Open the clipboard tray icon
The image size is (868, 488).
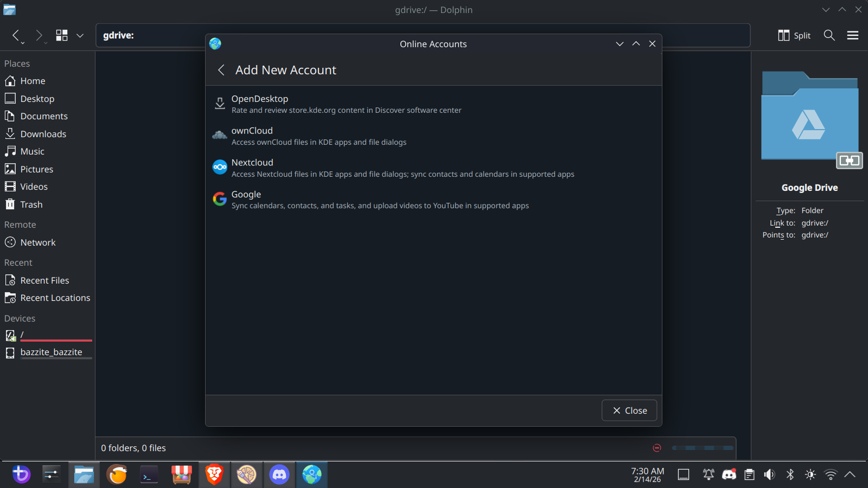[x=749, y=475]
